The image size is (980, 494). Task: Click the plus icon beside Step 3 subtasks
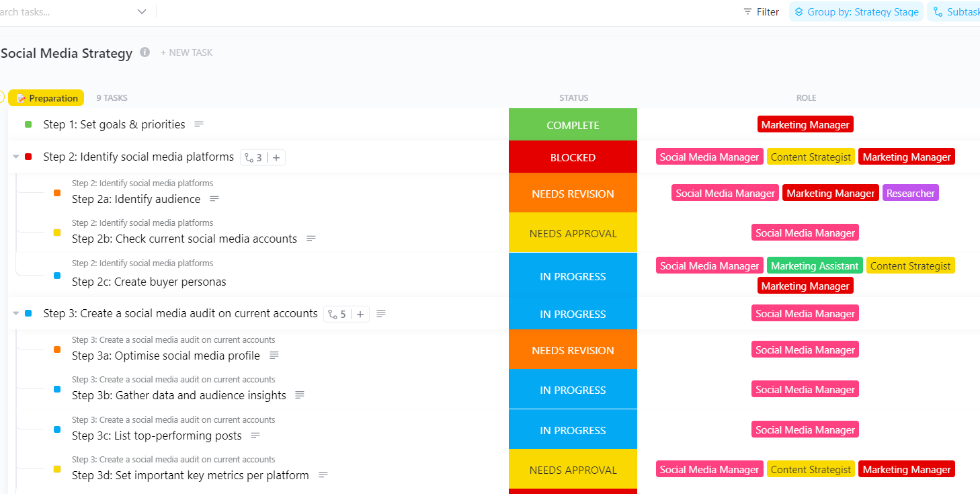[x=360, y=314]
